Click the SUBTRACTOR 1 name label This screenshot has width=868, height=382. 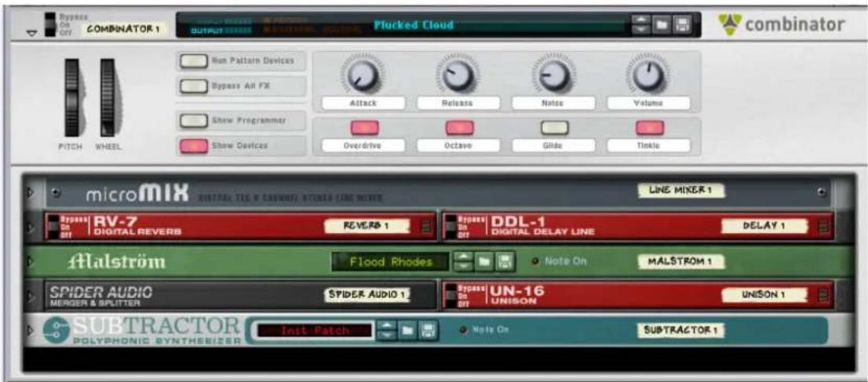point(681,330)
